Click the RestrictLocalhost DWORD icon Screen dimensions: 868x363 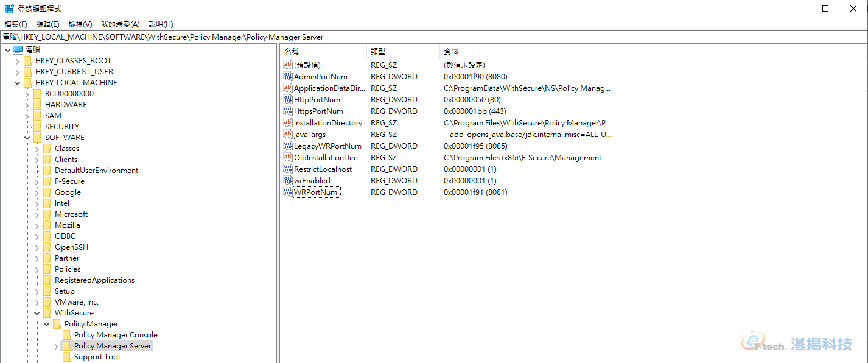click(288, 169)
